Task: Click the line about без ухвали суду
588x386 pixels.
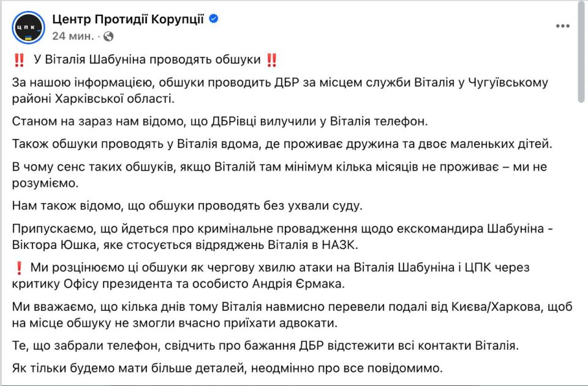Action: 187,206
